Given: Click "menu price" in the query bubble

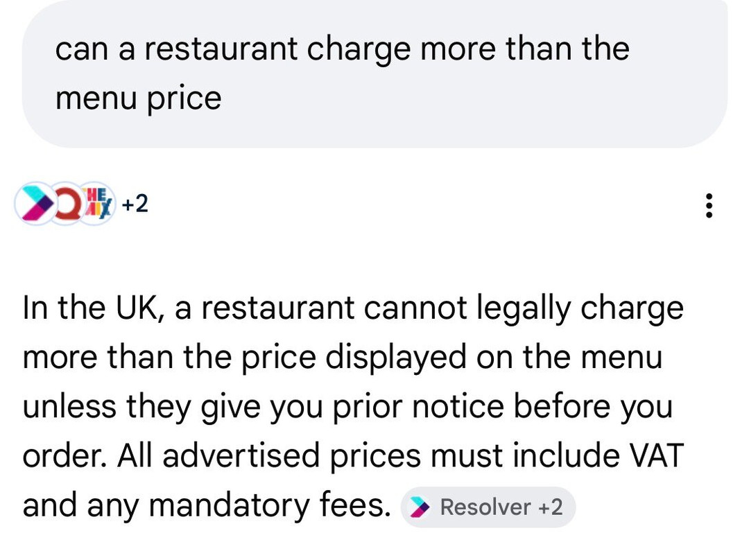Looking at the screenshot, I should pyautogui.click(x=139, y=98).
